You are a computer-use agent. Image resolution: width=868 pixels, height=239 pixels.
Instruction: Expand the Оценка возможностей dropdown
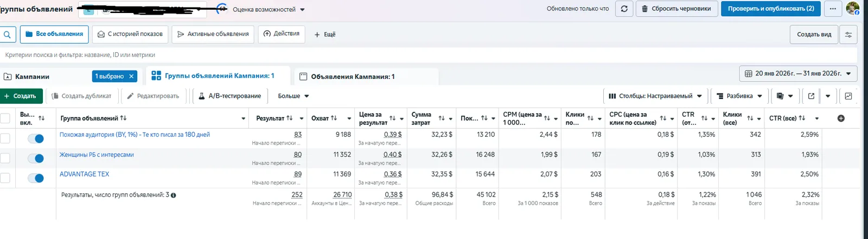click(302, 10)
